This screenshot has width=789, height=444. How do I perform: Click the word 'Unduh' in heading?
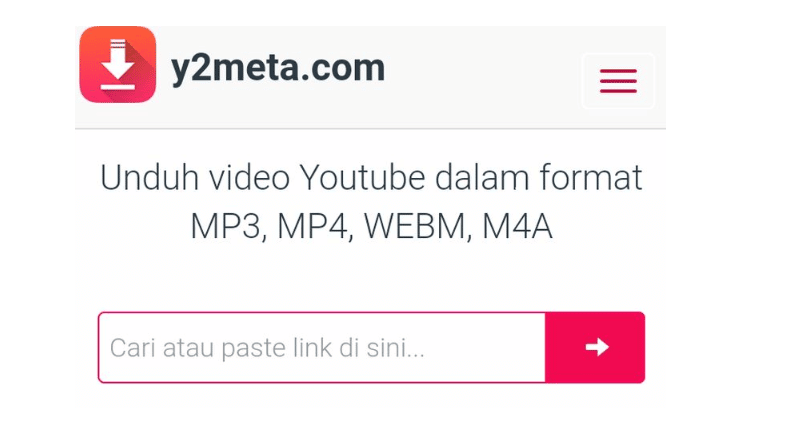[150, 178]
